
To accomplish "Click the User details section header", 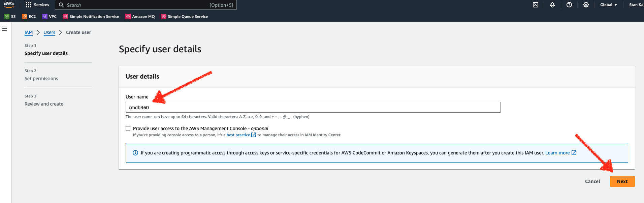I will [x=142, y=77].
